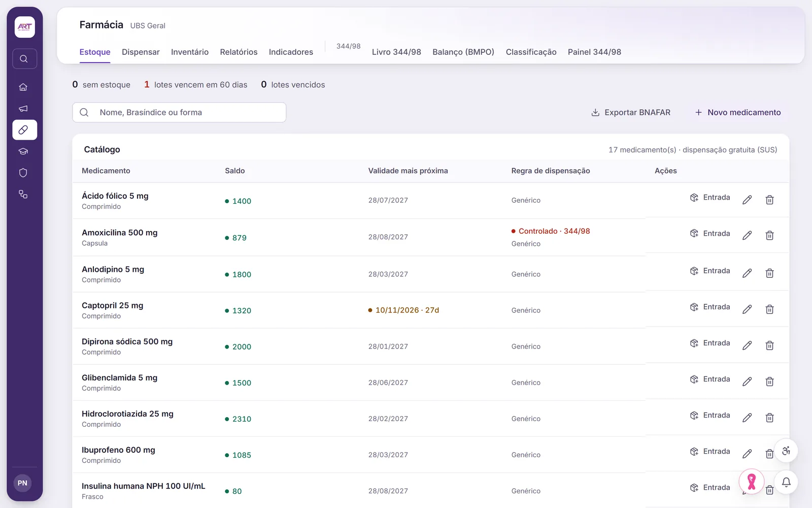Open the search icon in sidebar
The height and width of the screenshot is (508, 812).
(x=24, y=59)
